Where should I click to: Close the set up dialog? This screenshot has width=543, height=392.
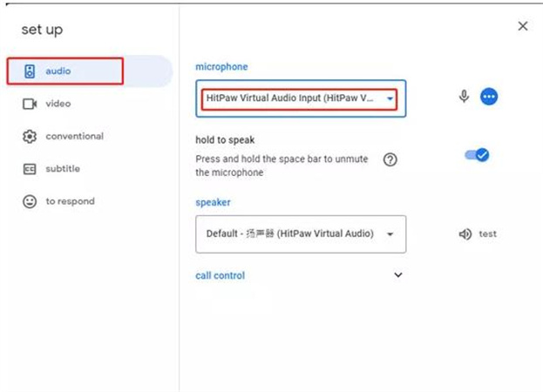(523, 26)
